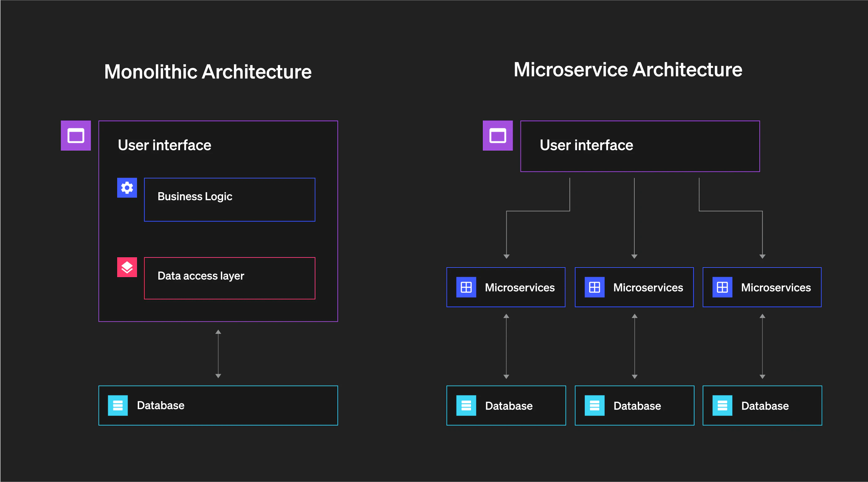Click the purple window icon beside the monolithic User interface

point(76,135)
